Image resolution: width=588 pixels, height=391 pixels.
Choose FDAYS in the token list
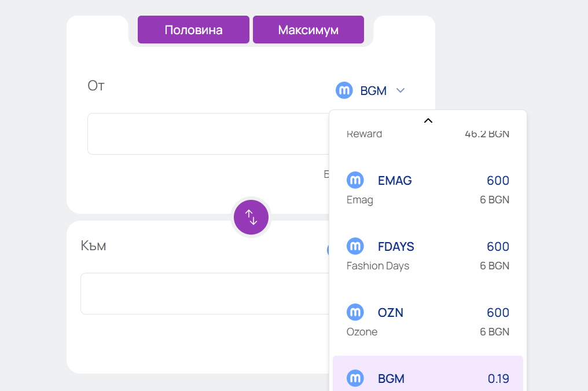(396, 247)
